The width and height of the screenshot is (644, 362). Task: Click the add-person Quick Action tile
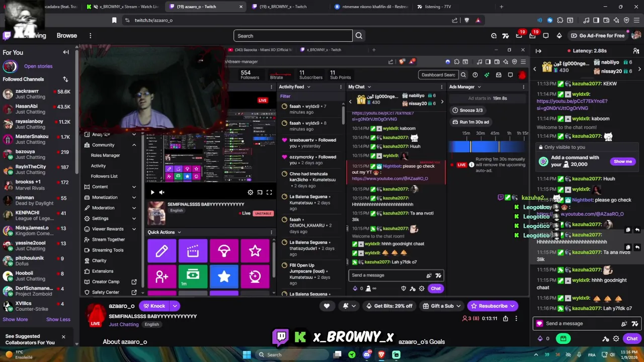pos(162,276)
